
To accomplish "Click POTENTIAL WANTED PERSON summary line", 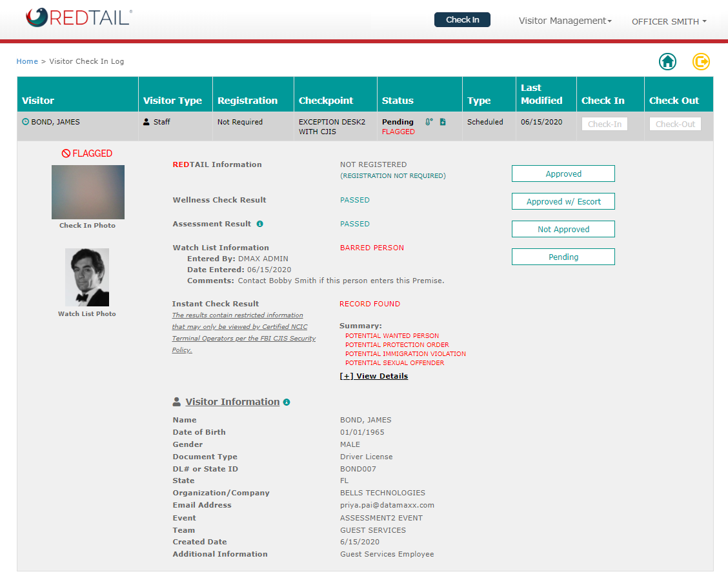I will coord(392,336).
